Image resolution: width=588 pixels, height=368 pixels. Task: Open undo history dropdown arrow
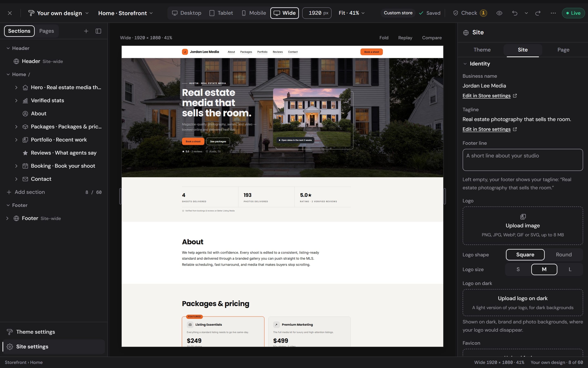click(526, 13)
